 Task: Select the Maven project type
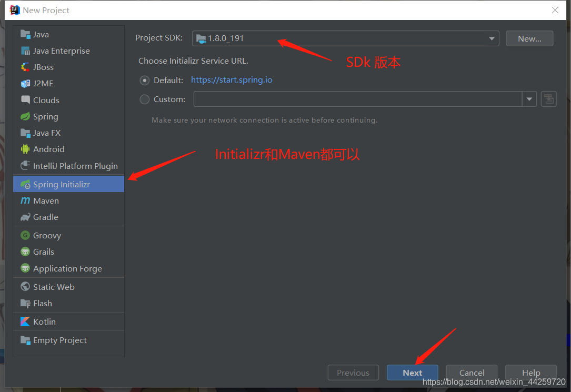click(45, 200)
